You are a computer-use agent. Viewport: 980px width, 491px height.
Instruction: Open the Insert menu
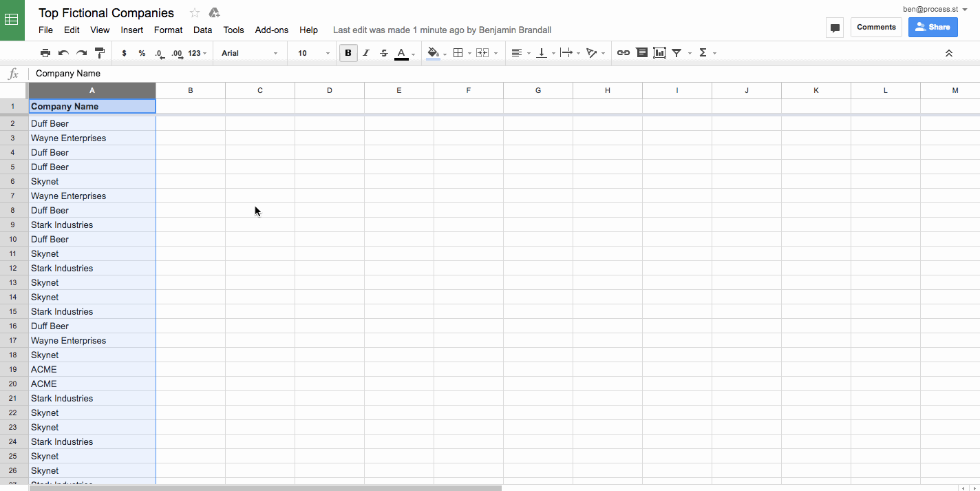coord(131,30)
